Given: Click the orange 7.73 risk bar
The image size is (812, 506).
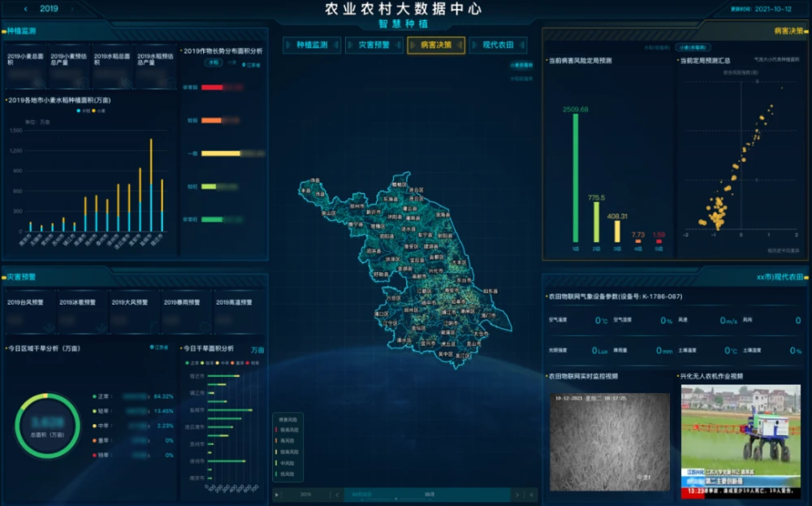Looking at the screenshot, I should coord(638,241).
